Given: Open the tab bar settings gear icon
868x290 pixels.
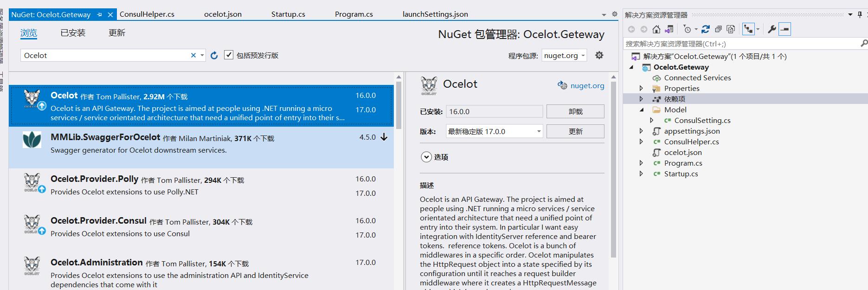Looking at the screenshot, I should click(615, 14).
